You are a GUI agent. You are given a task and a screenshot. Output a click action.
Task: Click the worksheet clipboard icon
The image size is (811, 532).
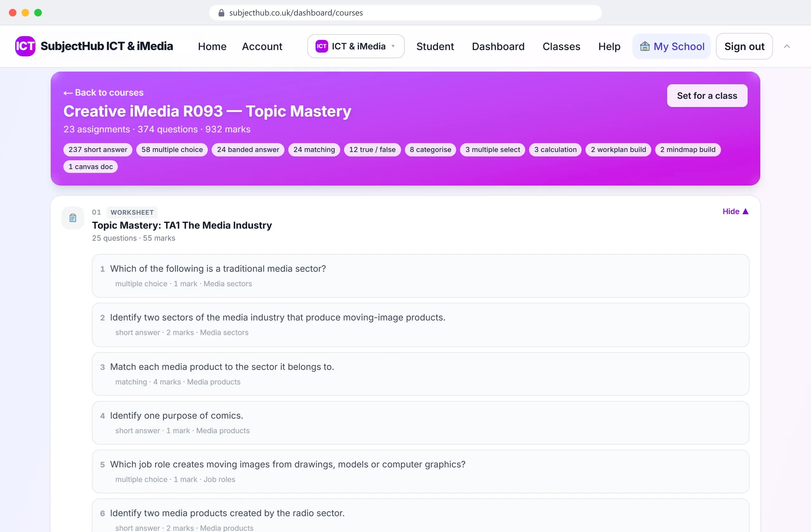pyautogui.click(x=73, y=218)
